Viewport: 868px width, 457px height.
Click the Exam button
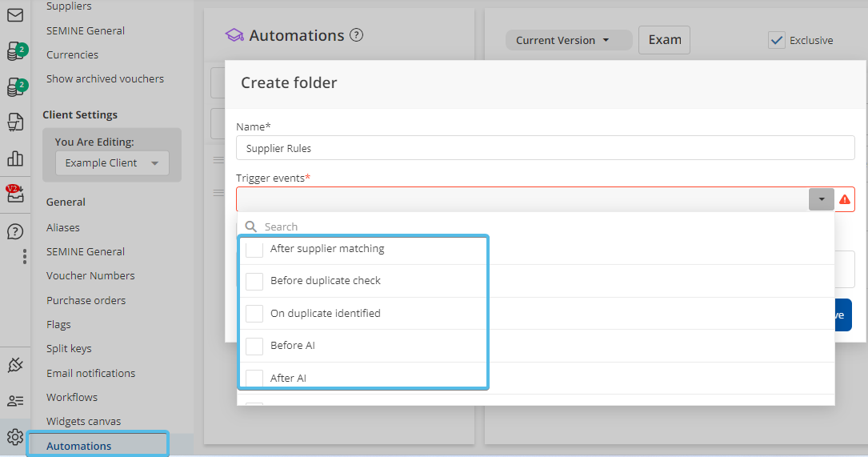664,40
